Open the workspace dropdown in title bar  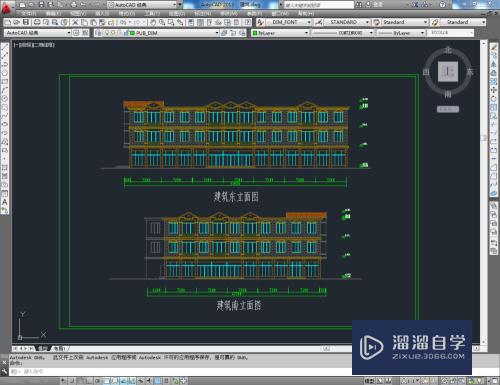pos(175,5)
